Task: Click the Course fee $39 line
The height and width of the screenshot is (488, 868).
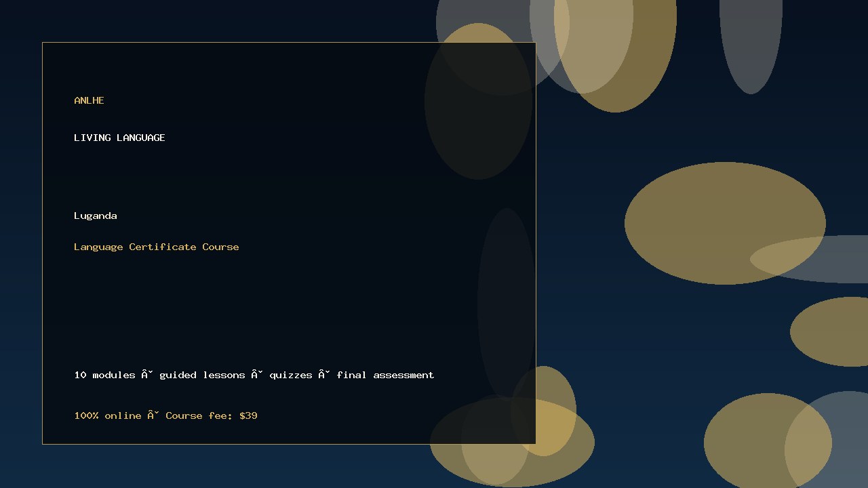Action: [165, 415]
